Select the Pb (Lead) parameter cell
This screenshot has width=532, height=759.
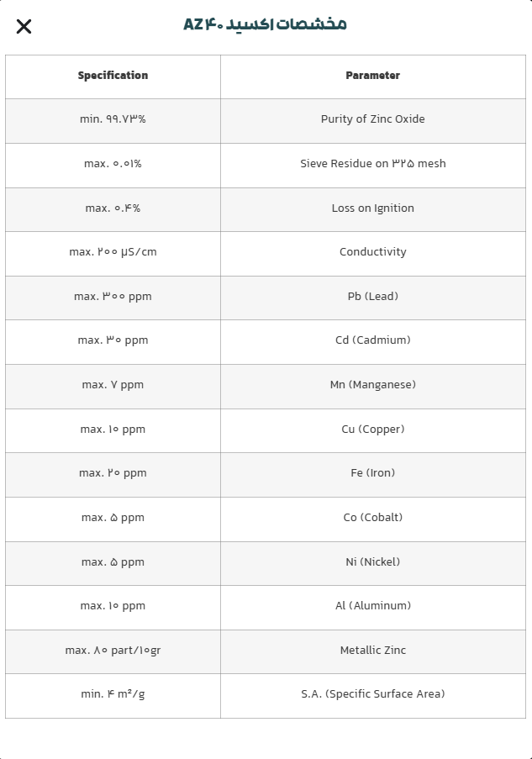372,297
